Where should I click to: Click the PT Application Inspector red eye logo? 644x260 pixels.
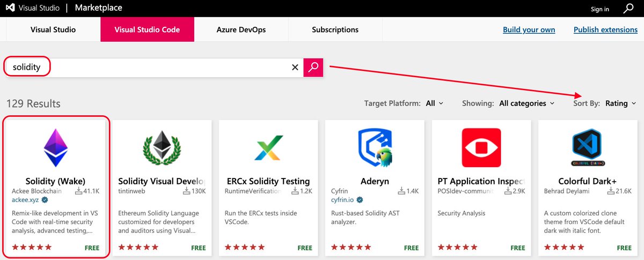tap(481, 147)
